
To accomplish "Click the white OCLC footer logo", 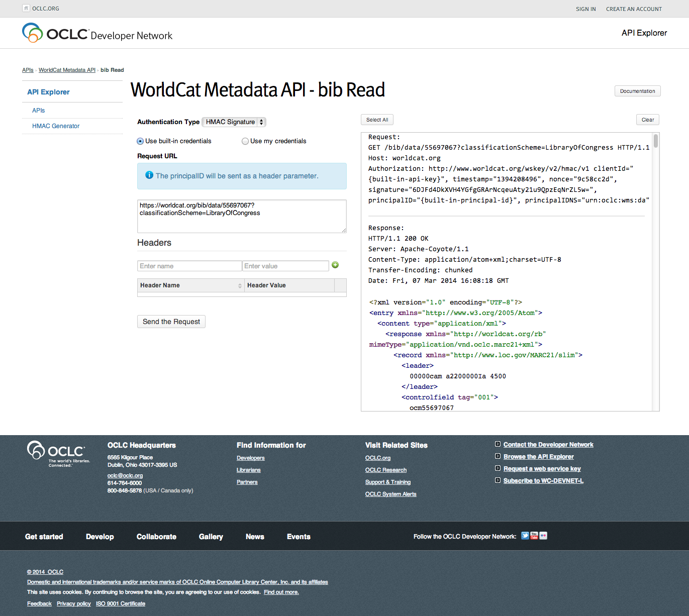I will tap(58, 454).
